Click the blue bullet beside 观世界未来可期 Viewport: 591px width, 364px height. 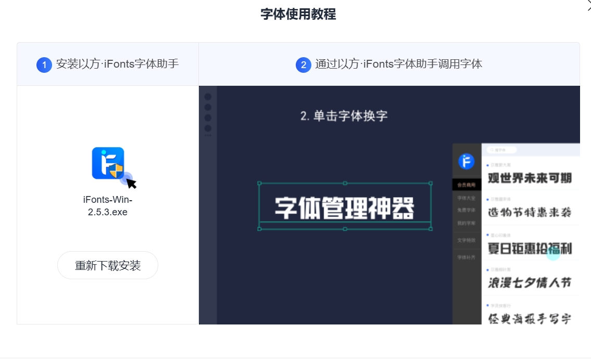[487, 165]
